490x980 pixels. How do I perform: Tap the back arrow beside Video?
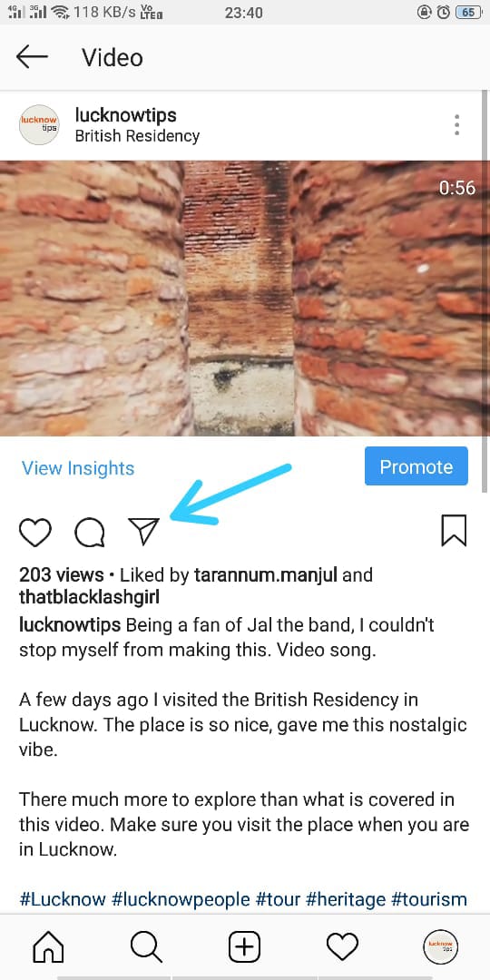pos(32,57)
